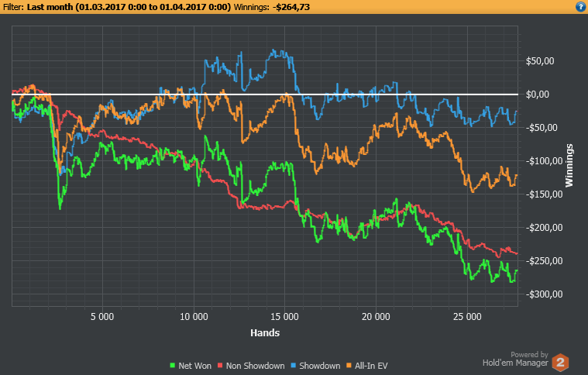The height and width of the screenshot is (375, 588).
Task: Click the $50,00 y-axis label
Action: point(540,61)
